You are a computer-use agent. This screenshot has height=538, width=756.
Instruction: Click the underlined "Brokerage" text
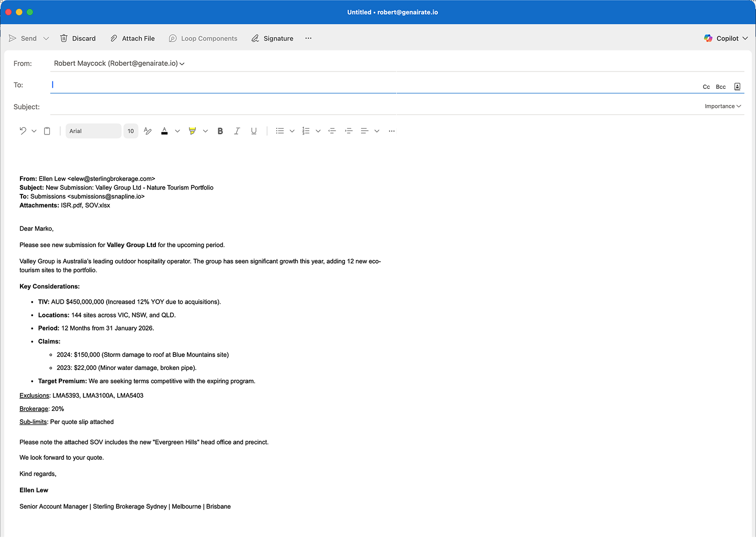click(x=34, y=409)
